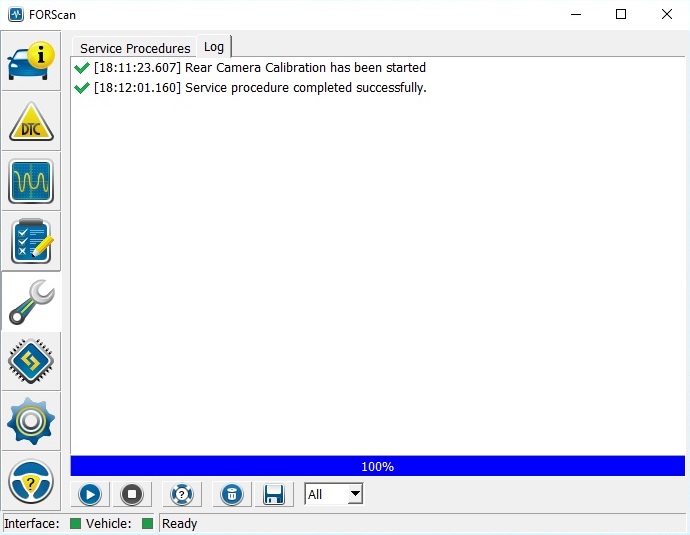Open the Tests checklist section

[x=31, y=241]
